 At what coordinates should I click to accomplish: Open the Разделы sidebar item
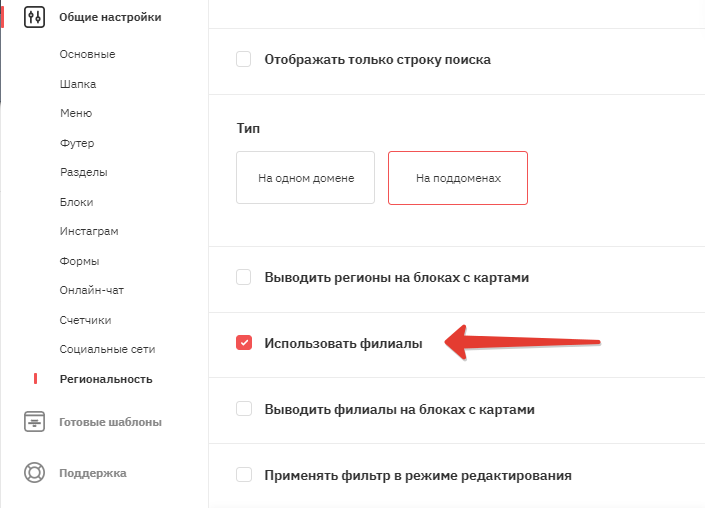pos(84,172)
